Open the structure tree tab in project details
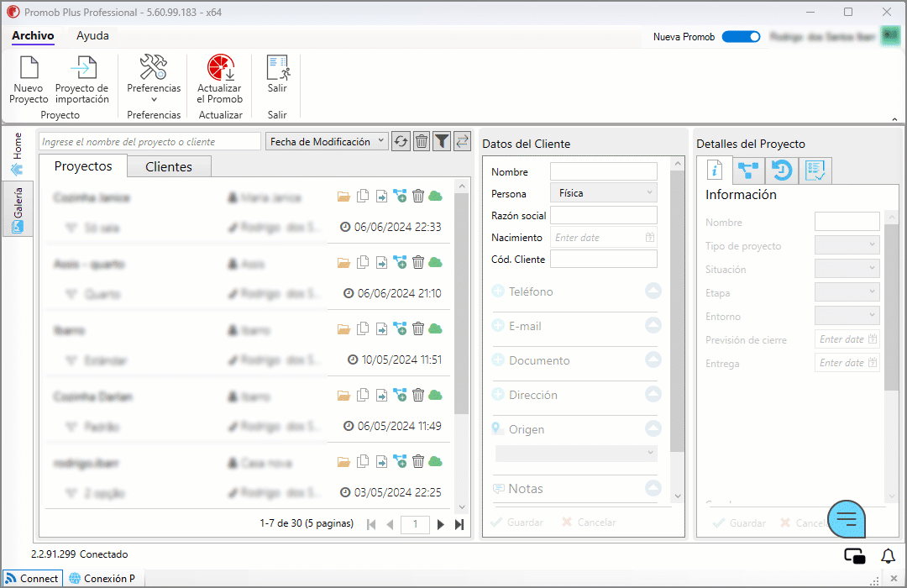This screenshot has height=588, width=907. coord(748,171)
